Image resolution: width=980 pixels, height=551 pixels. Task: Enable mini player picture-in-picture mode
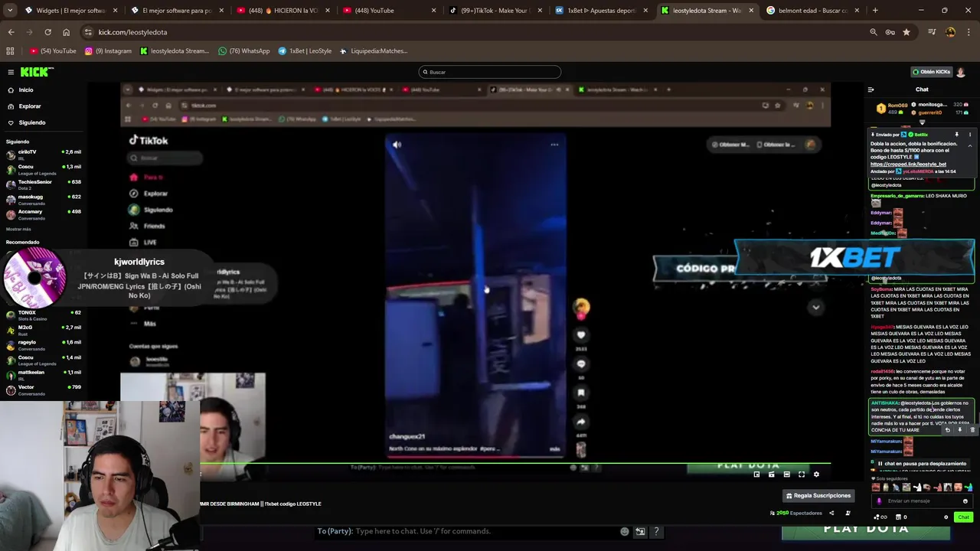tap(756, 474)
